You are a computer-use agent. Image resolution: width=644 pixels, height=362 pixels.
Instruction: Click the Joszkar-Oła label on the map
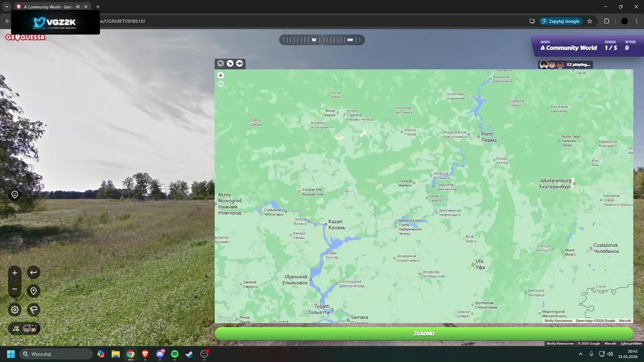point(312,192)
